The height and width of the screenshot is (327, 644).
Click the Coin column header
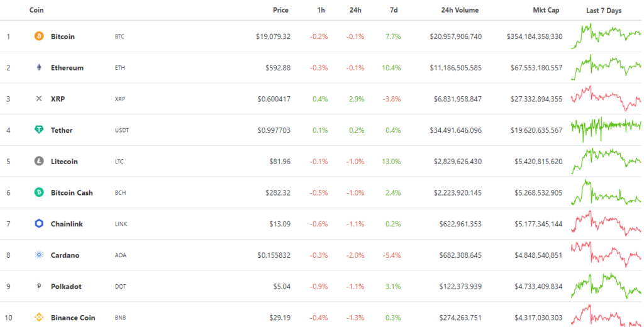(x=36, y=10)
